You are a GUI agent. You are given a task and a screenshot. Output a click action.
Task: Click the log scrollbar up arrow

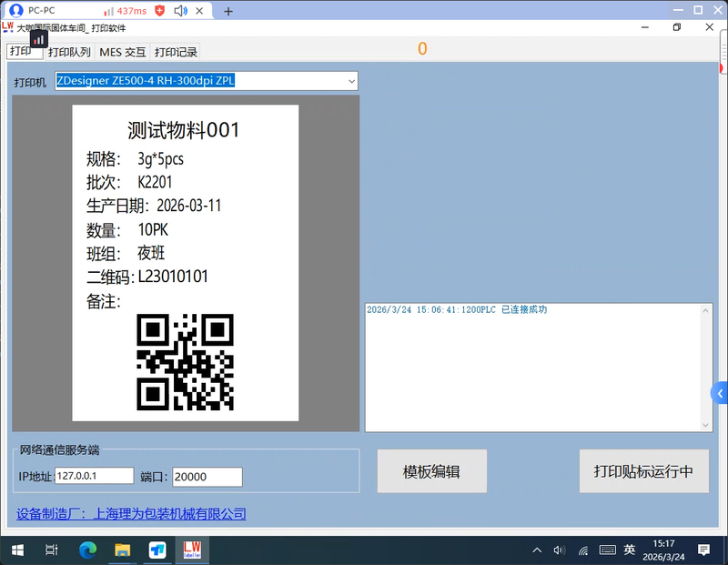pyautogui.click(x=706, y=310)
